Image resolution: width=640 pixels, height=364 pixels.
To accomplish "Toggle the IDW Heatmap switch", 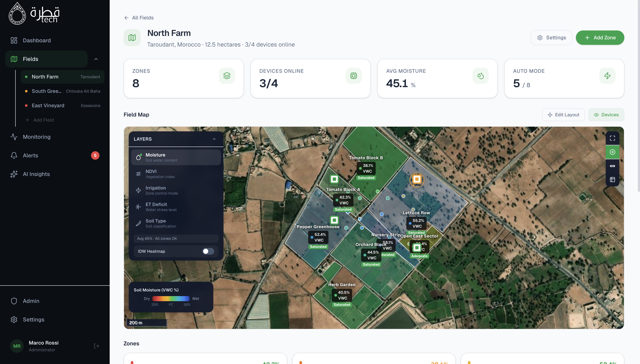I will click(208, 251).
